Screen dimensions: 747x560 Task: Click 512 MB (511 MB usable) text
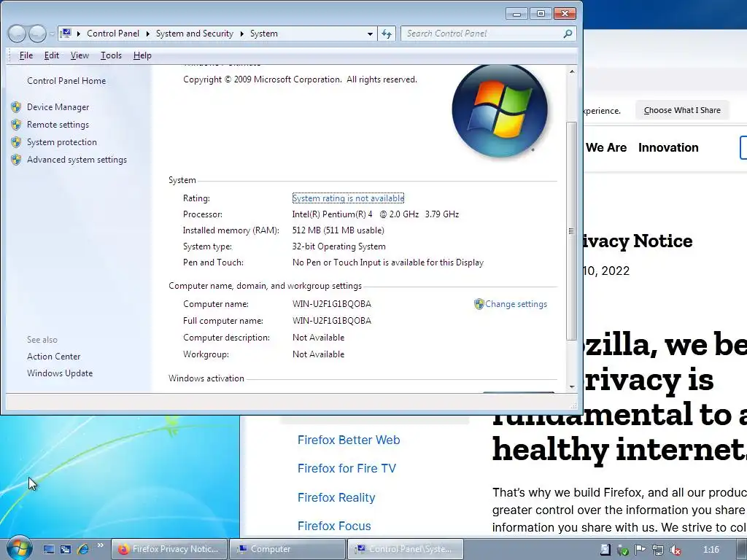point(338,230)
